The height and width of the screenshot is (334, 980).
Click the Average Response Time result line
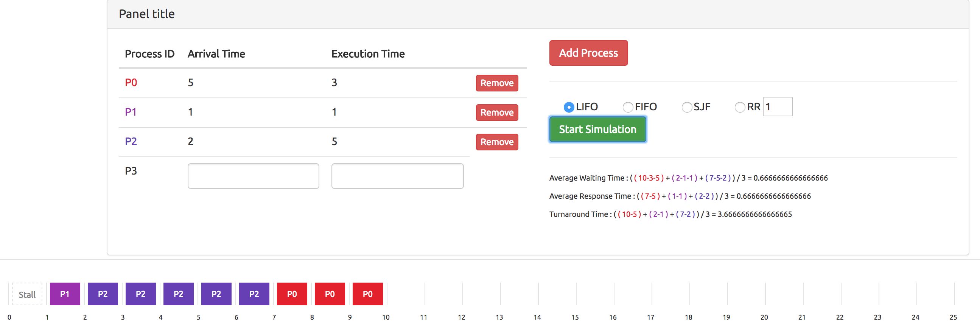(x=680, y=196)
